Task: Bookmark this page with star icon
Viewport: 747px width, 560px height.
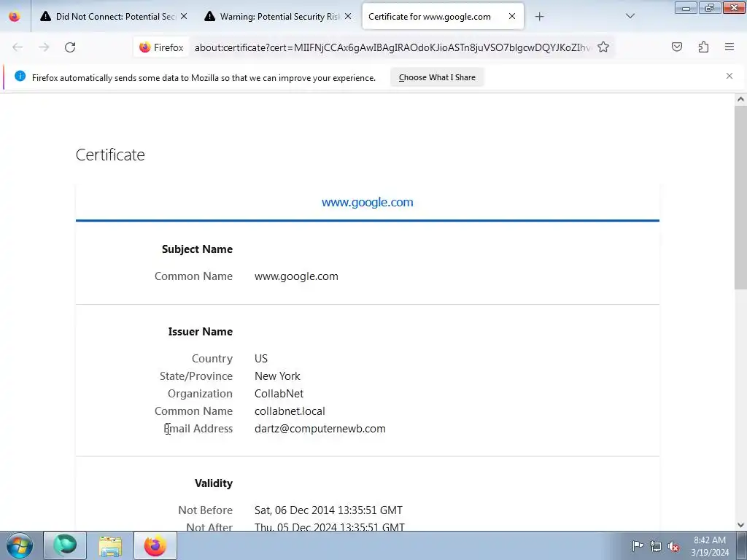Action: [603, 47]
